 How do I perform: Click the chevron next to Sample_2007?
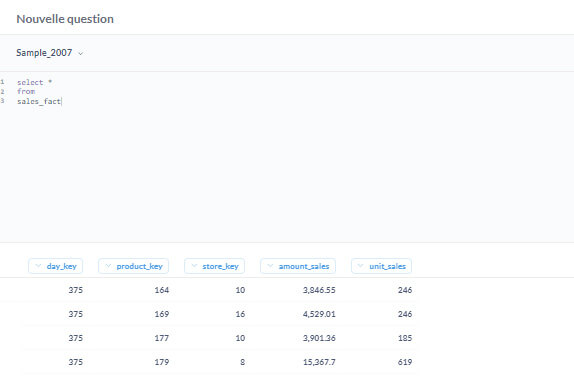tap(81, 53)
